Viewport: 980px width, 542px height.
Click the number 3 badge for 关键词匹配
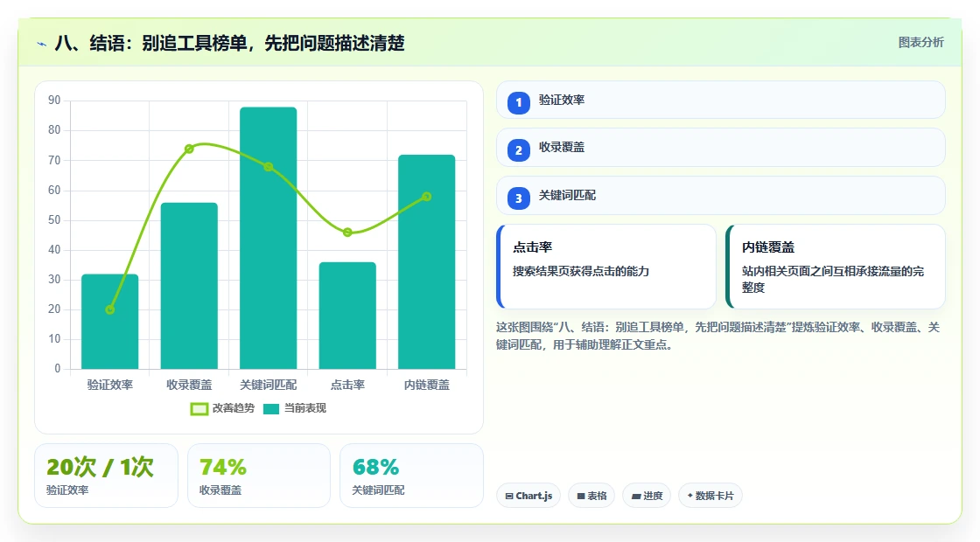519,198
